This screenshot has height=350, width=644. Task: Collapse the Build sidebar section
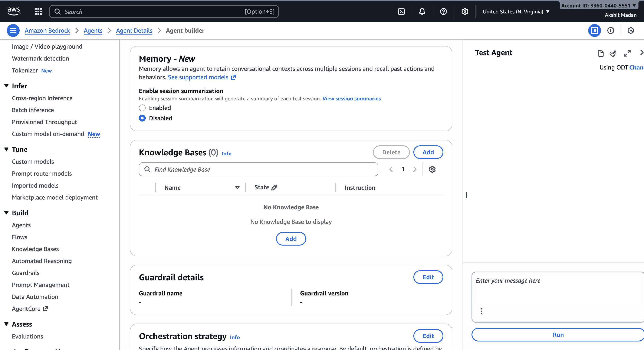pos(7,213)
